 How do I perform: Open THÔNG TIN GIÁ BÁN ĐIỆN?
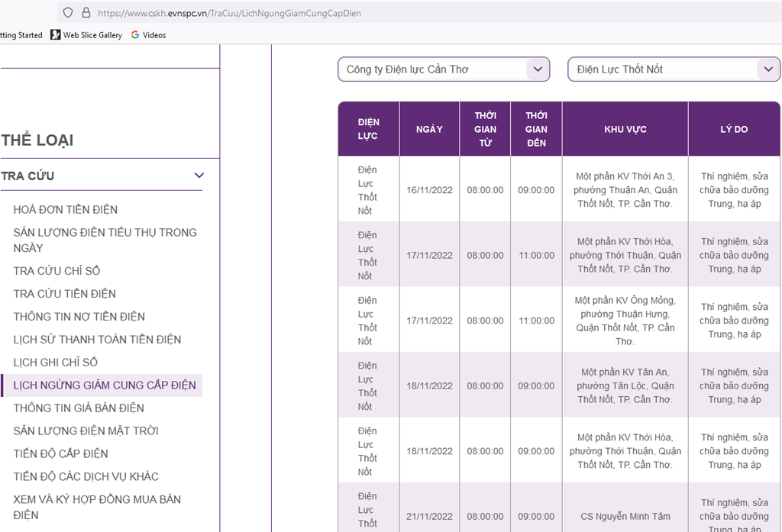[x=79, y=408]
